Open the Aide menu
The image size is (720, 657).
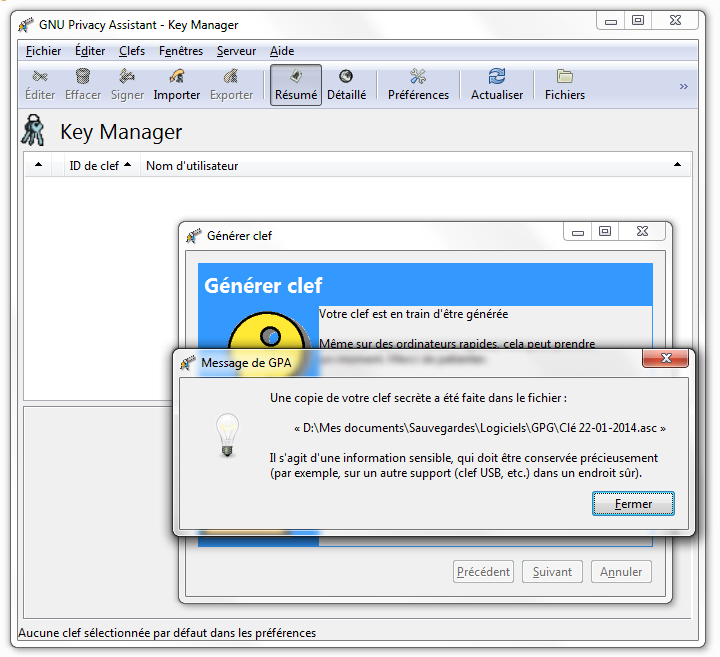click(x=282, y=51)
